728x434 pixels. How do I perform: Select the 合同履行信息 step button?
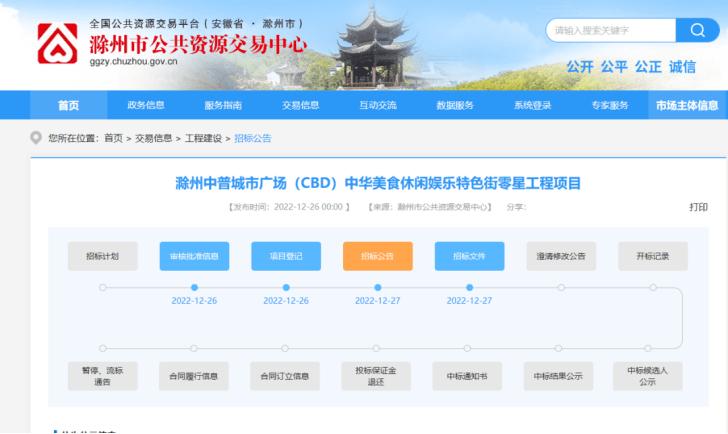coord(194,376)
